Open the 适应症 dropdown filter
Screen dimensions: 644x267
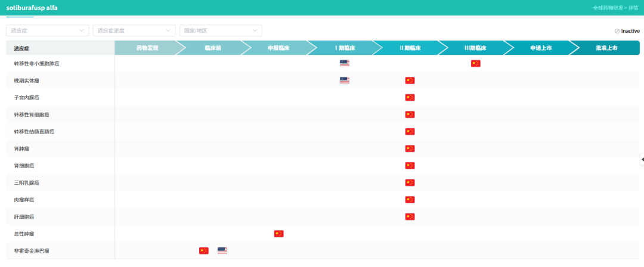point(47,30)
